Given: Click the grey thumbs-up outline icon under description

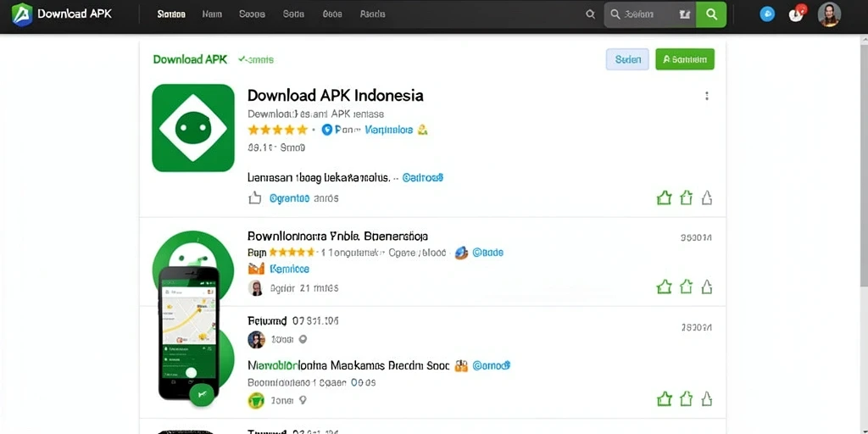Looking at the screenshot, I should (254, 198).
